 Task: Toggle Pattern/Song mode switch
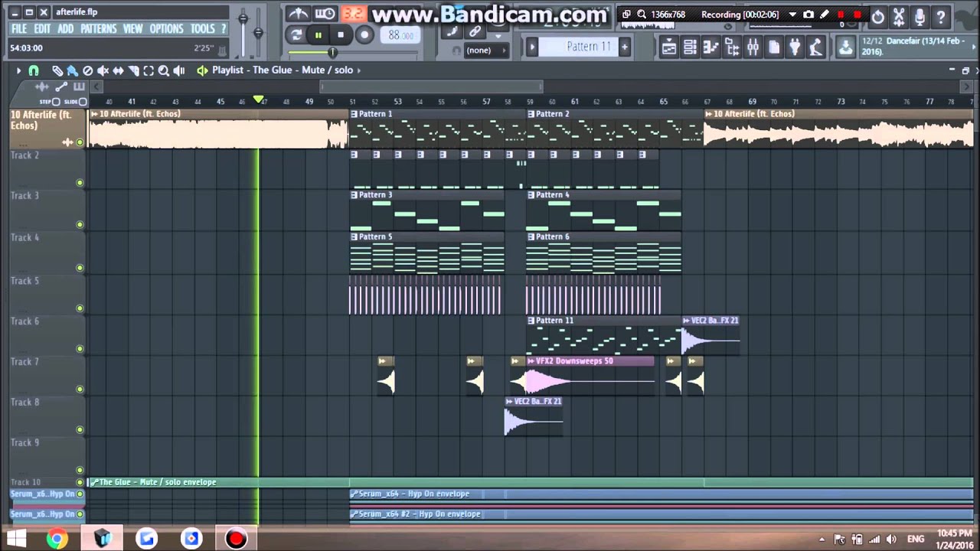click(x=296, y=35)
